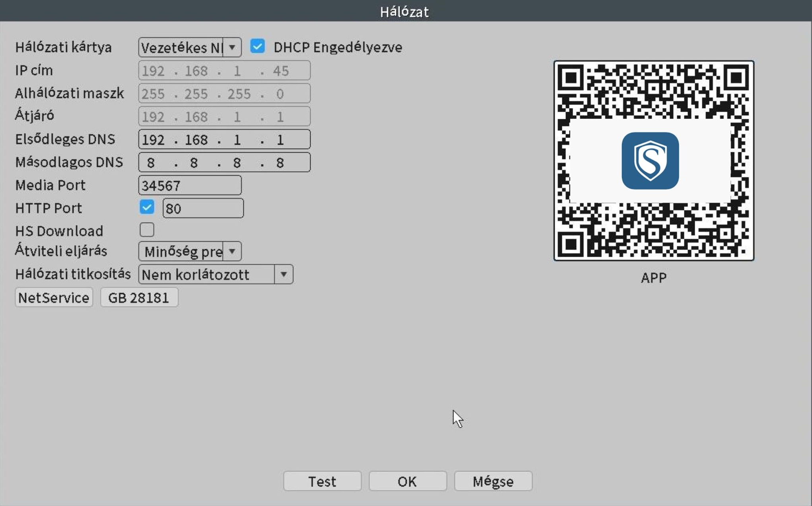Open the NetService settings
812x506 pixels.
click(54, 297)
